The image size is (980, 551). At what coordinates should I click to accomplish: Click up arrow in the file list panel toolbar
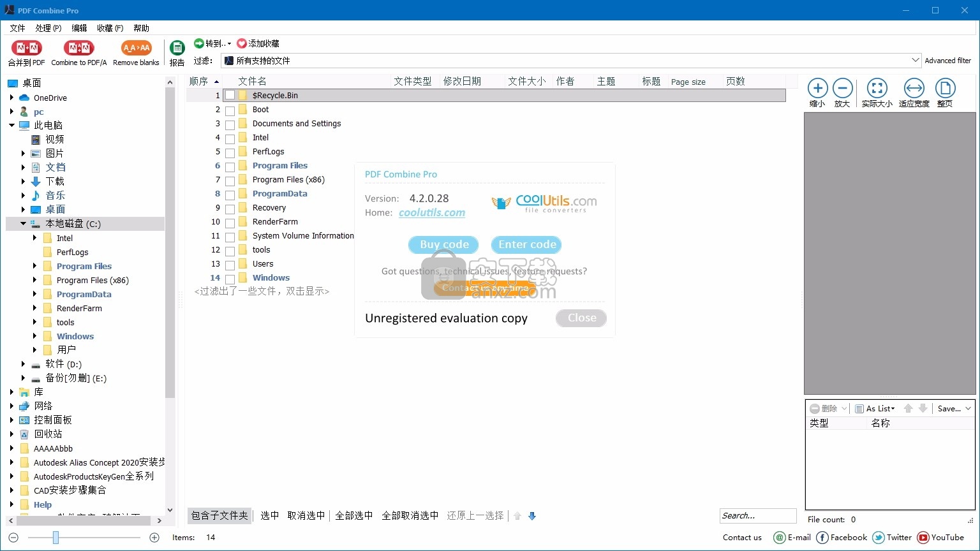click(909, 408)
